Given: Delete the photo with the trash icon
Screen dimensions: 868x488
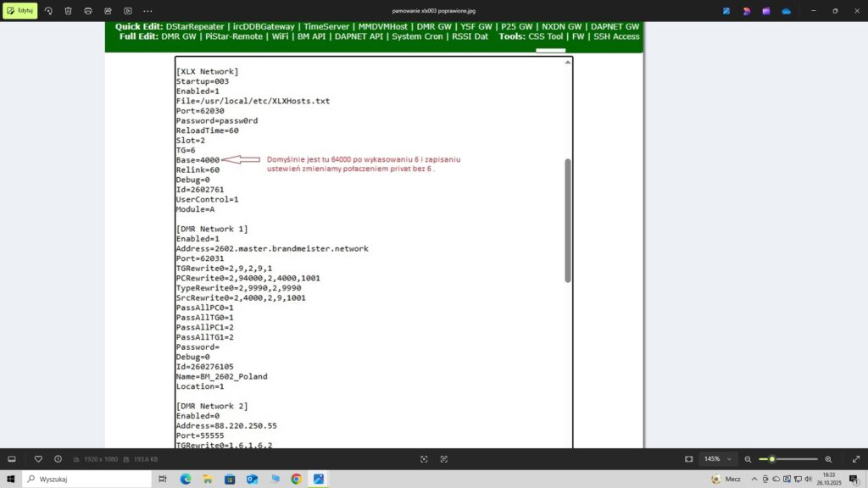Looking at the screenshot, I should 69,11.
